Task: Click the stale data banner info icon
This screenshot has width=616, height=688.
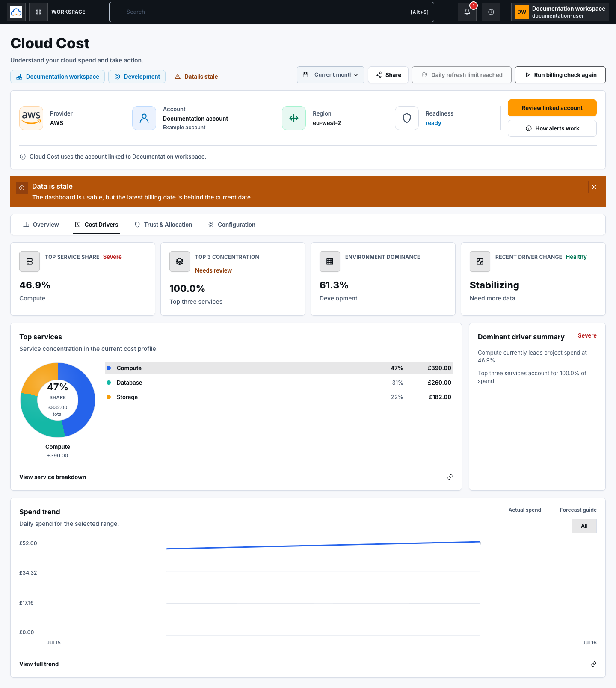Action: pyautogui.click(x=22, y=188)
